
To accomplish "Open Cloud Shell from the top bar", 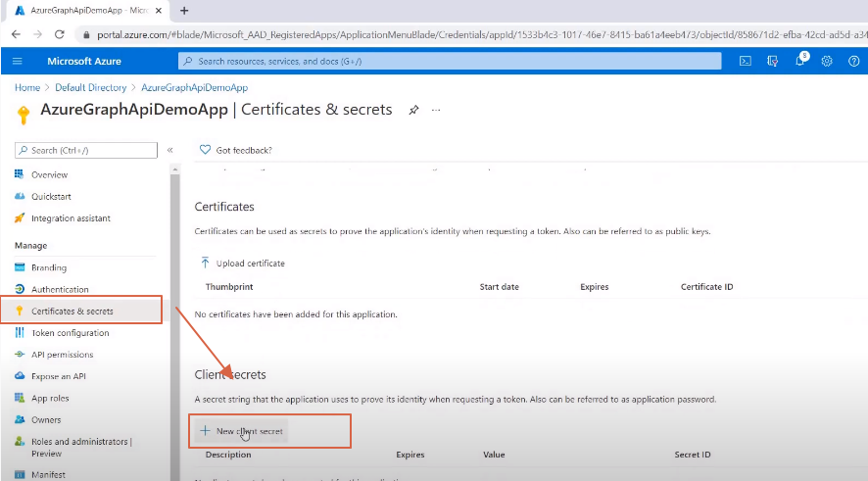I will pos(746,61).
